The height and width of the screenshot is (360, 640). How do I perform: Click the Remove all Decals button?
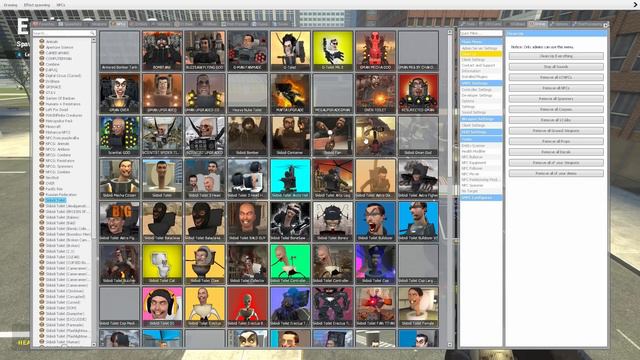click(556, 152)
